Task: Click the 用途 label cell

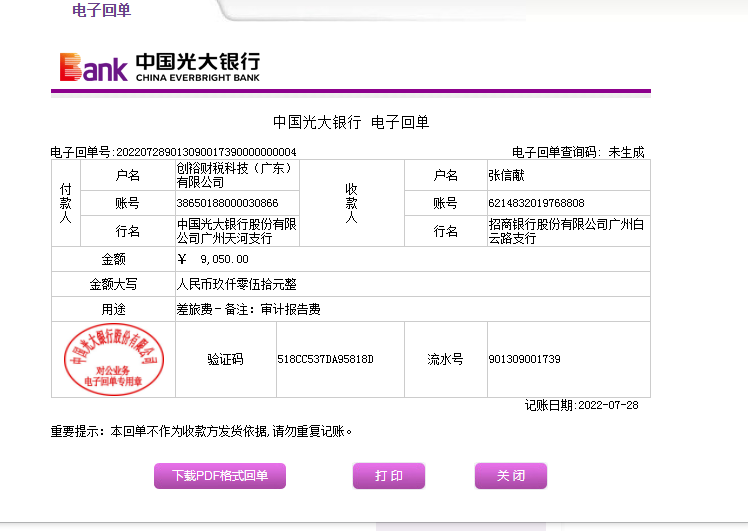Action: click(114, 310)
